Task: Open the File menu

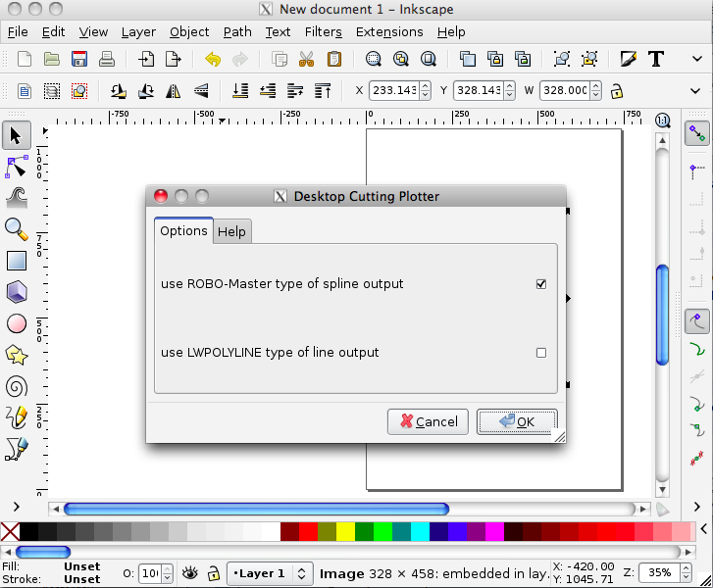Action: tap(18, 31)
